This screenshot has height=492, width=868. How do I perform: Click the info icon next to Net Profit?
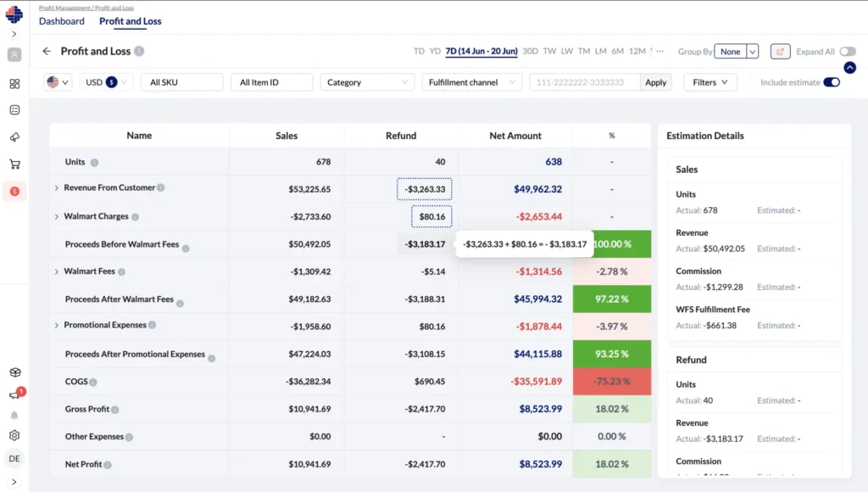[108, 465]
